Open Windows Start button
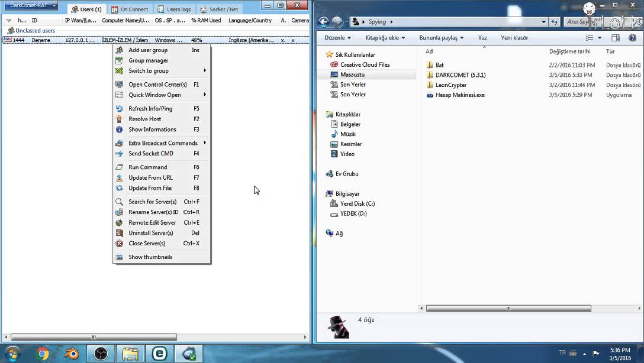 (12, 353)
